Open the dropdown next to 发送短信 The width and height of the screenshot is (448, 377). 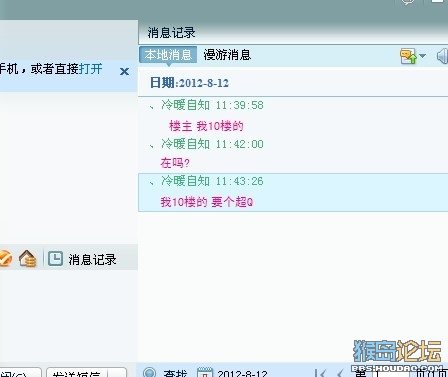117,373
